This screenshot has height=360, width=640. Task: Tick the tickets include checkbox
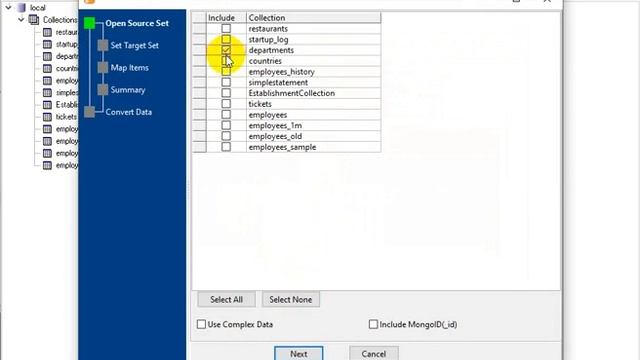click(226, 104)
